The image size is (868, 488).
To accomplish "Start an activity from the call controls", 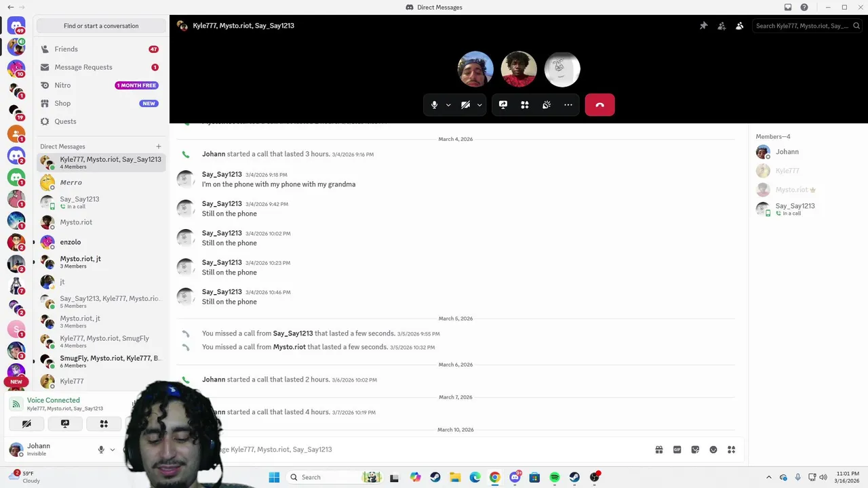I will coord(525,105).
